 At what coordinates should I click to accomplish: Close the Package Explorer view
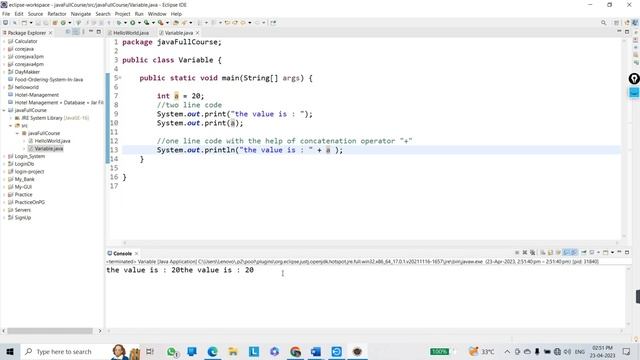(51, 33)
